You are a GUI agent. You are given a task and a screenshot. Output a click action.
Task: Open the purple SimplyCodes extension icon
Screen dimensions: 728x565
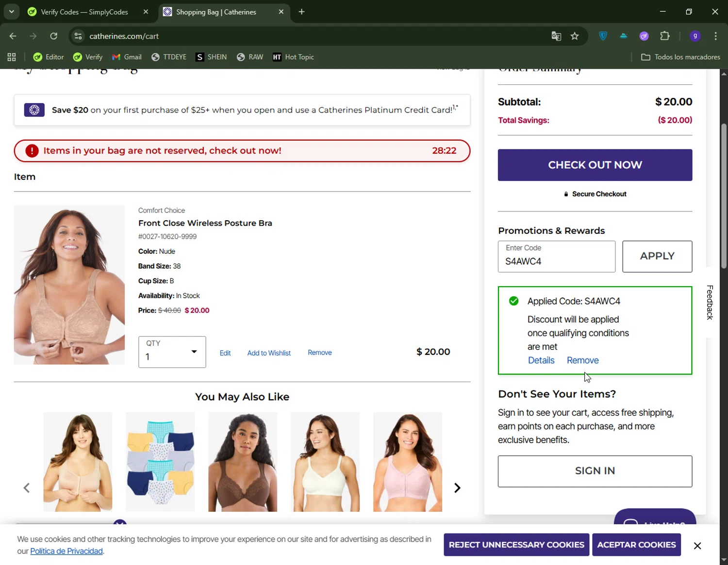[x=644, y=36]
